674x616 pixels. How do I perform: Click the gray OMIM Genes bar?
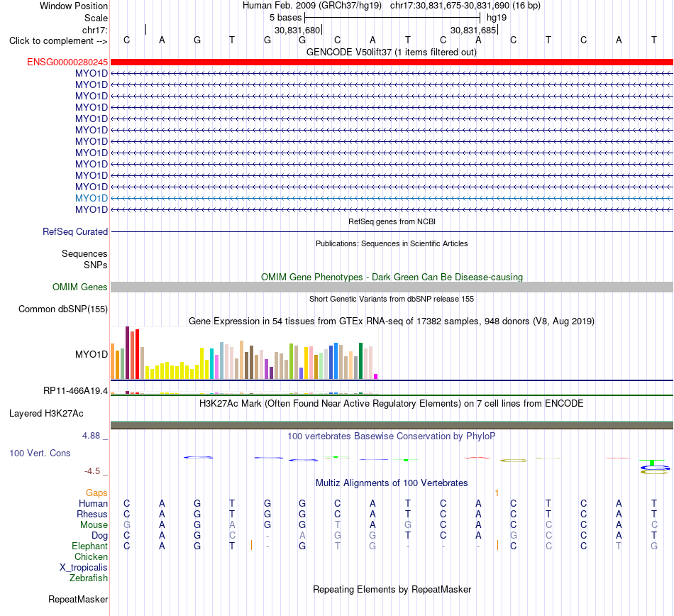[392, 287]
